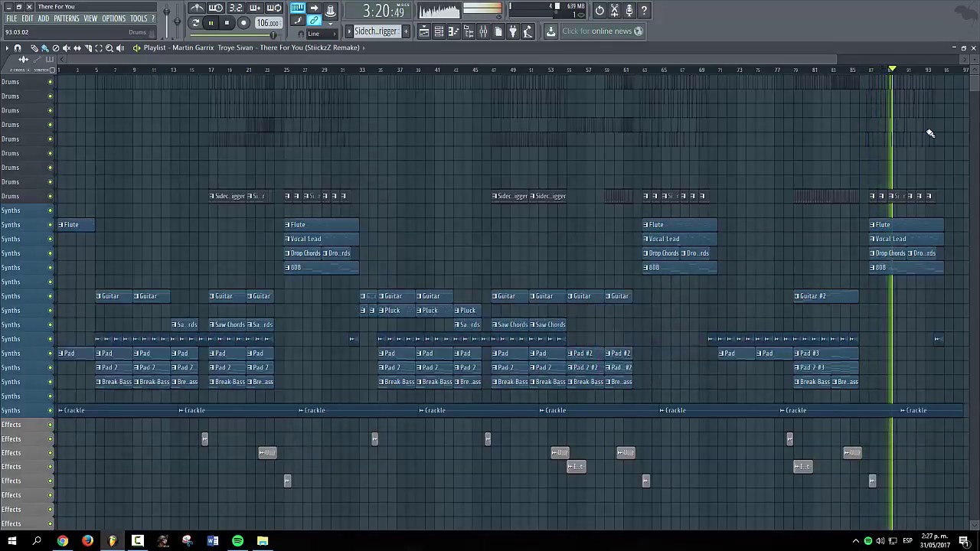Click the 'Click for online news' link
The image size is (980, 551).
click(x=602, y=31)
